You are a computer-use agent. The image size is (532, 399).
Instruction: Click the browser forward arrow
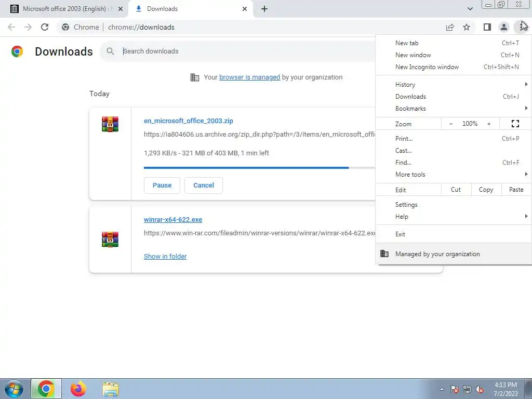click(x=28, y=27)
